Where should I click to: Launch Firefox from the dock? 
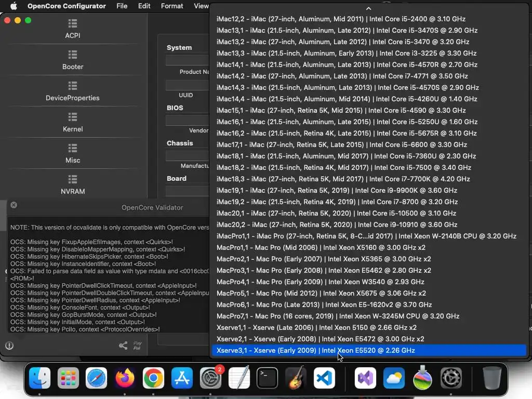(x=125, y=378)
